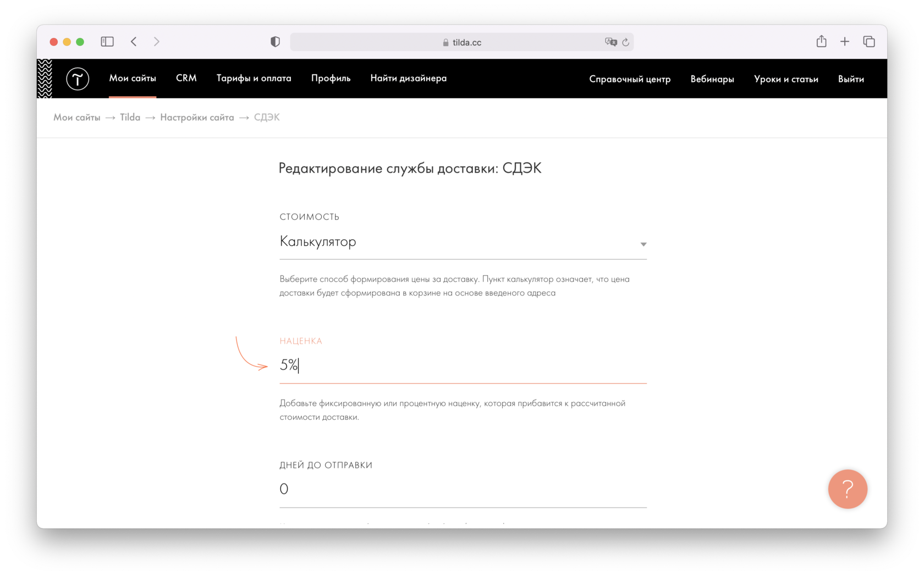924x571 pixels.
Task: Go to Tilda breadcrumb
Action: pos(130,117)
